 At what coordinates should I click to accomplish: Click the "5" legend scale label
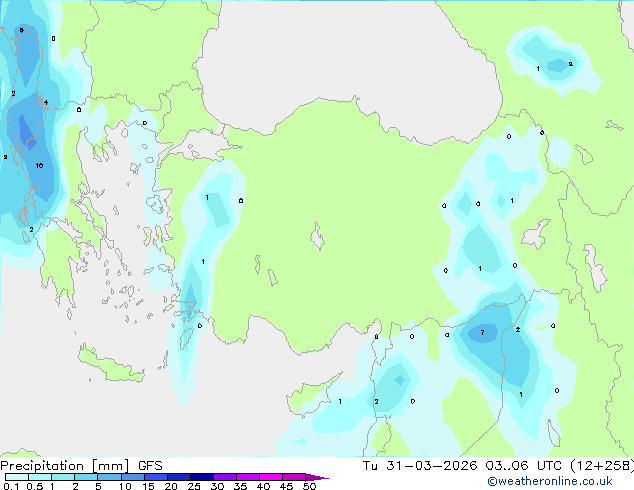point(98,486)
